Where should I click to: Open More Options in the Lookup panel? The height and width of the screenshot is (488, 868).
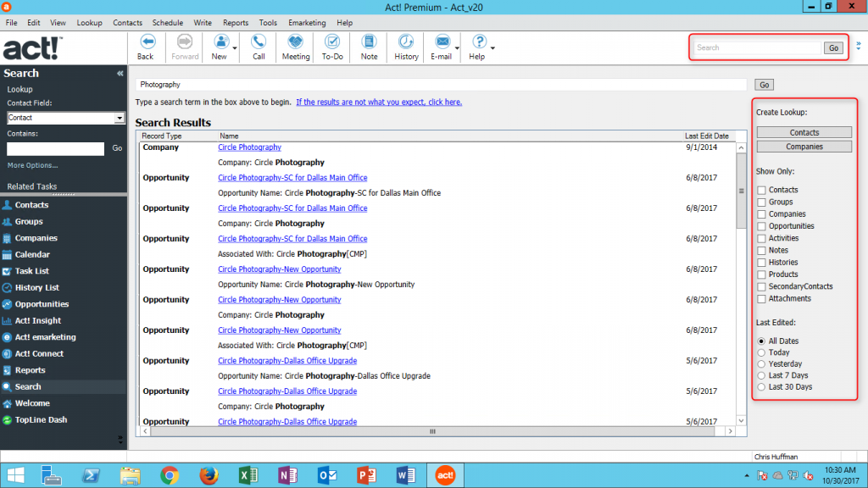32,165
